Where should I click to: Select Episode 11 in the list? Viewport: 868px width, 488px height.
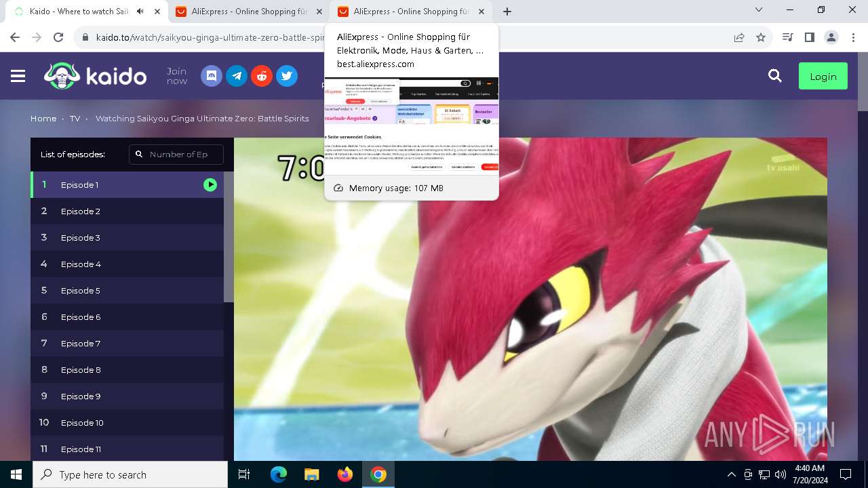[127, 449]
